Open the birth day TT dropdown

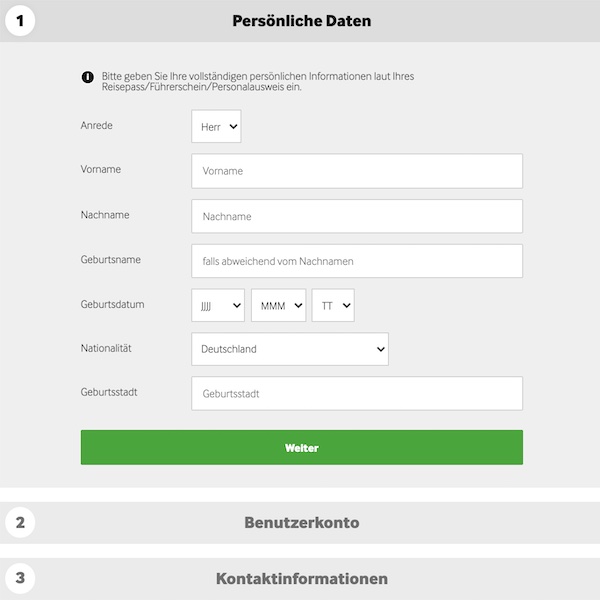click(x=333, y=306)
